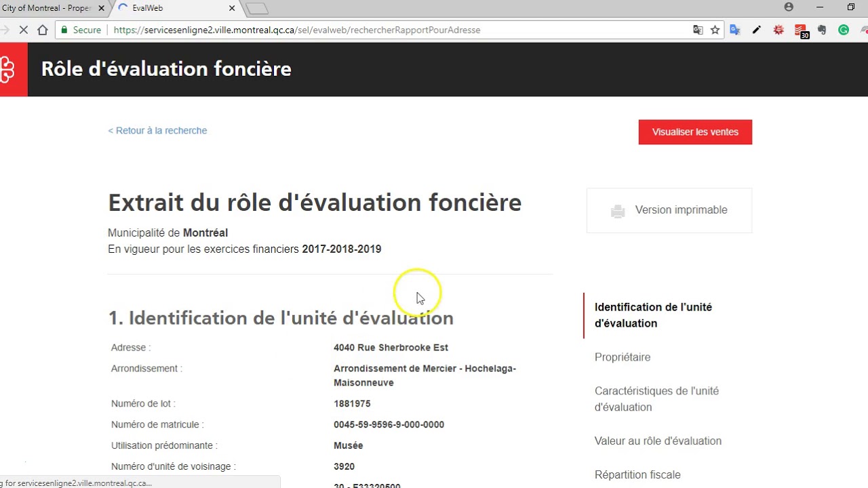Select the value Musée
Viewport: 868px width, 488px height.
click(x=348, y=446)
